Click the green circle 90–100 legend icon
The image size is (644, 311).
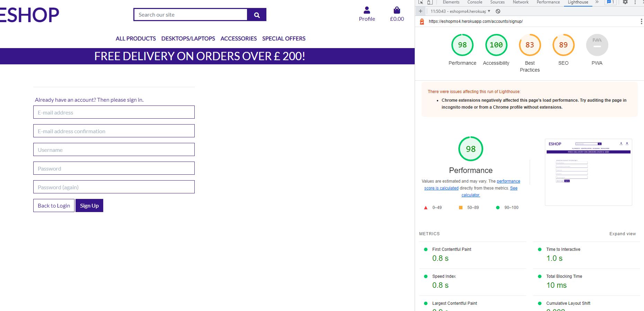pos(498,208)
